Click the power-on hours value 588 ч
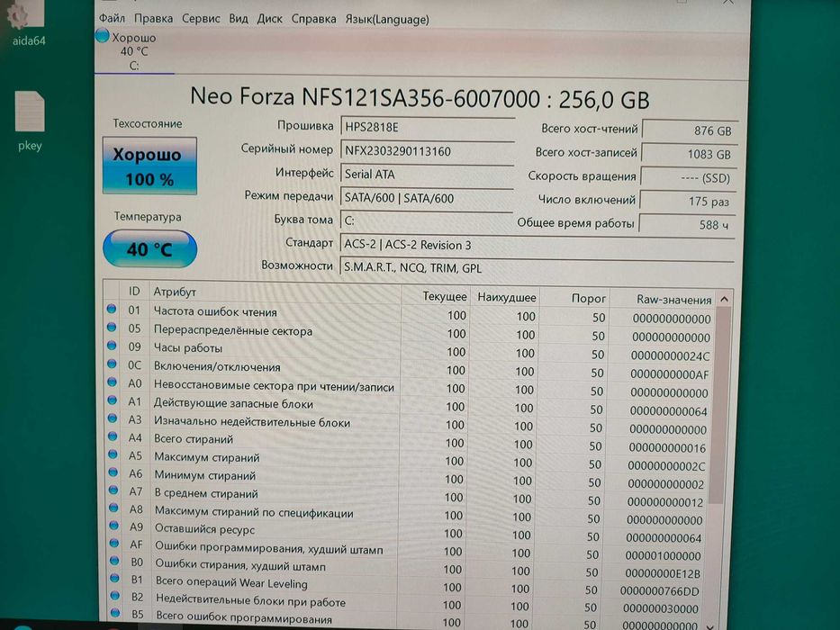This screenshot has height=630, width=840. pos(687,225)
